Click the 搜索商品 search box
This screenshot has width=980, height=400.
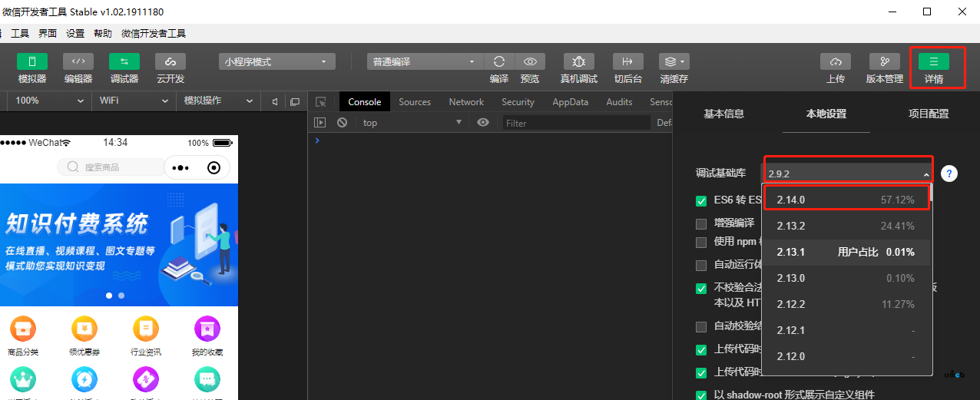tap(112, 167)
